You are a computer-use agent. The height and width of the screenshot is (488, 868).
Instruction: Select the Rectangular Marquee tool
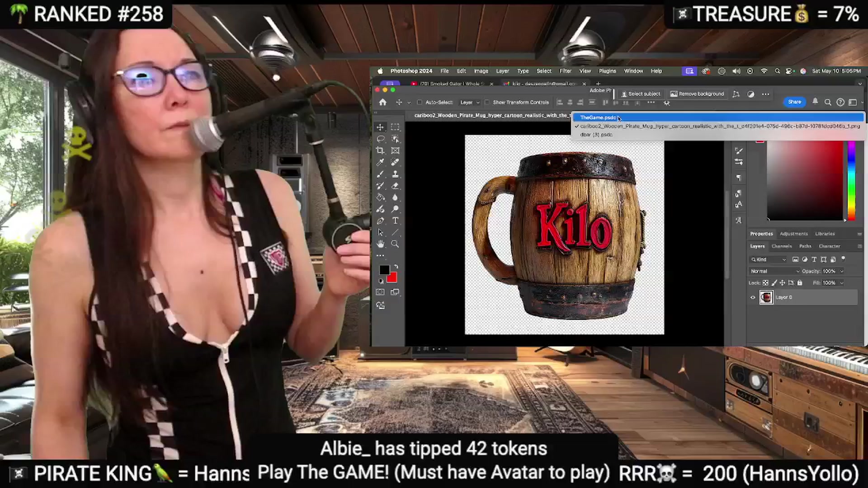395,127
